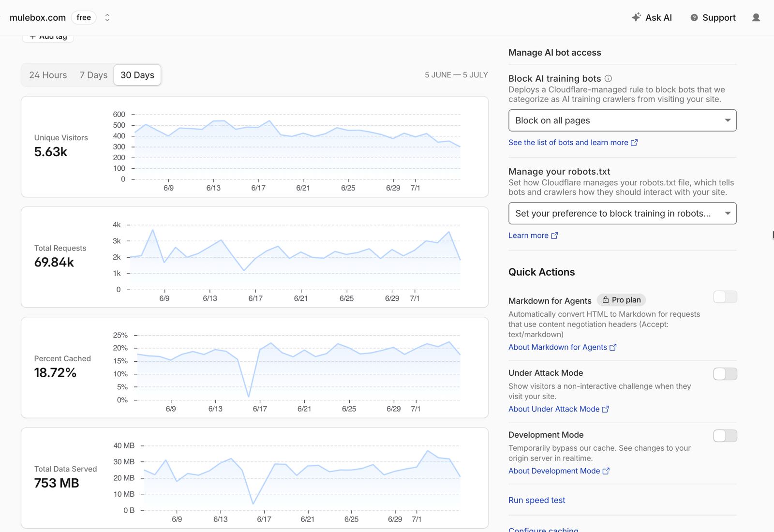Click the Run speed test link

536,500
